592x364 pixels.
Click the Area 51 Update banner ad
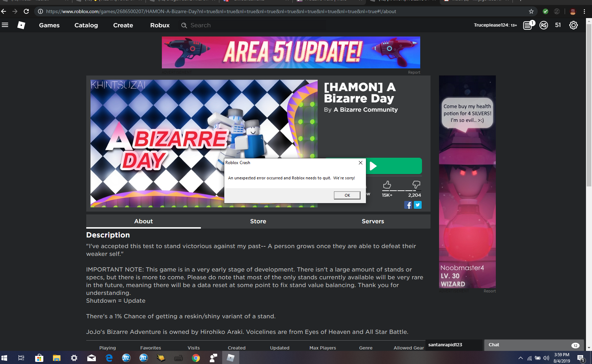(x=291, y=52)
